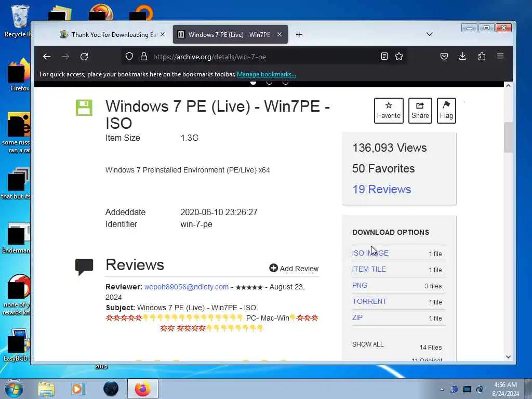Viewport: 532px width, 399px height.
Task: Open the extensions puzzle icon
Action: 482,56
